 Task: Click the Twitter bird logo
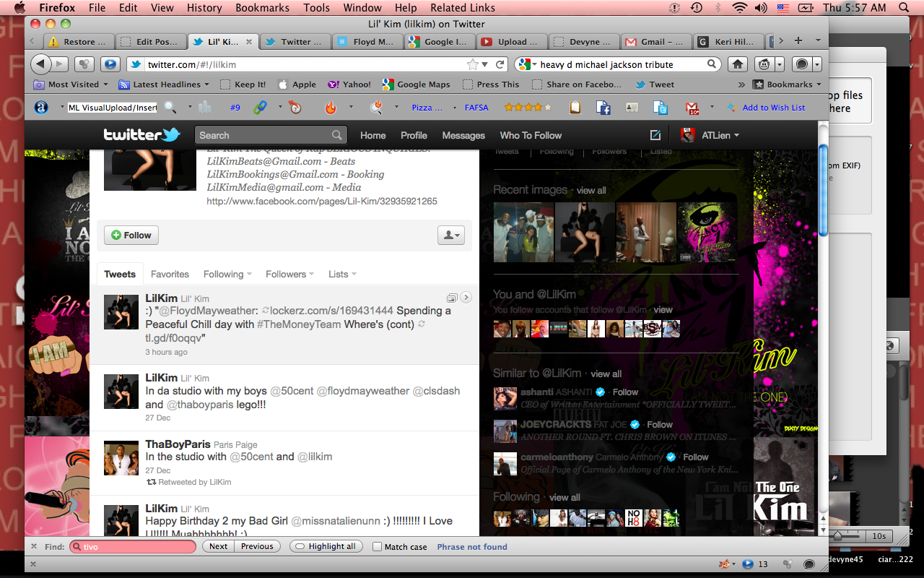141,135
